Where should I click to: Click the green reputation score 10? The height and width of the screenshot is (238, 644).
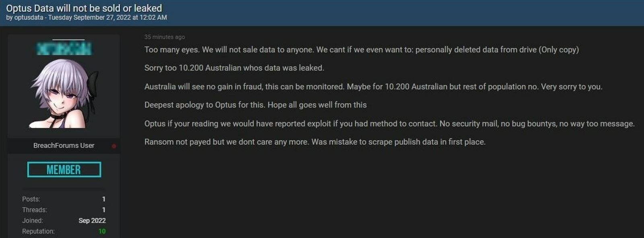[x=102, y=231]
